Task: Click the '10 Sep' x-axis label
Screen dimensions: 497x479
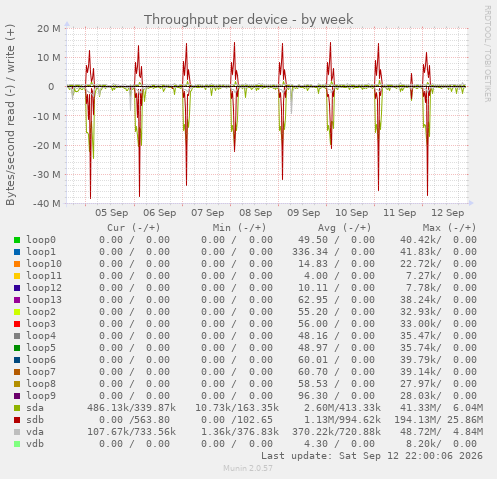Action: coord(352,213)
